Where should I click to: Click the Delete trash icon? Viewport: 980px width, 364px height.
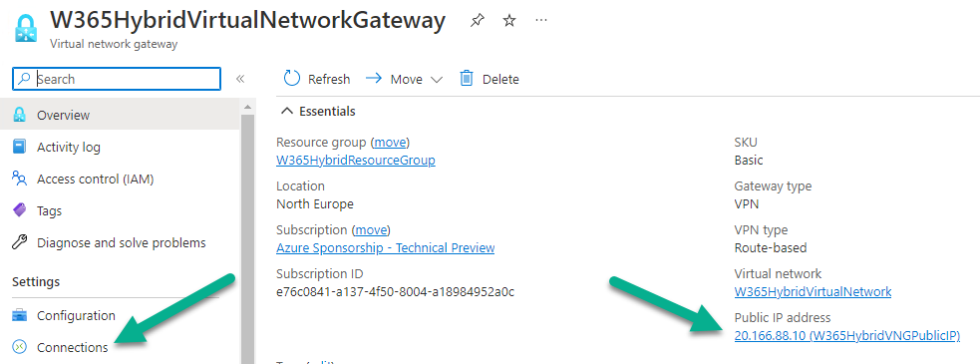(467, 78)
